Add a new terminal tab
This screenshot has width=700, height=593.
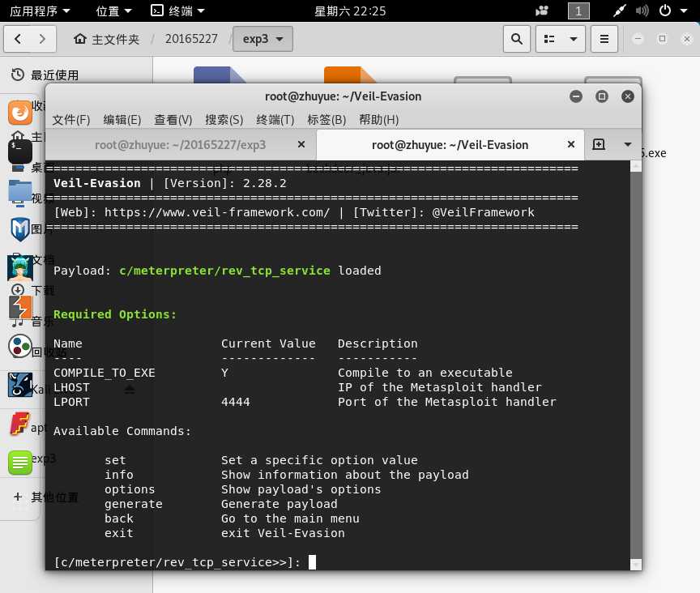coord(599,144)
